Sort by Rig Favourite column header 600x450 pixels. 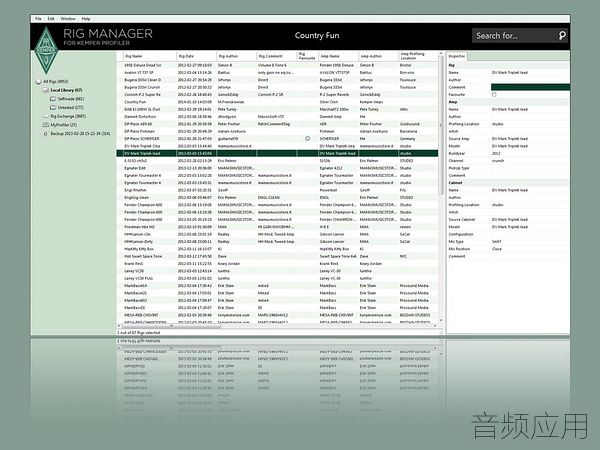point(307,56)
